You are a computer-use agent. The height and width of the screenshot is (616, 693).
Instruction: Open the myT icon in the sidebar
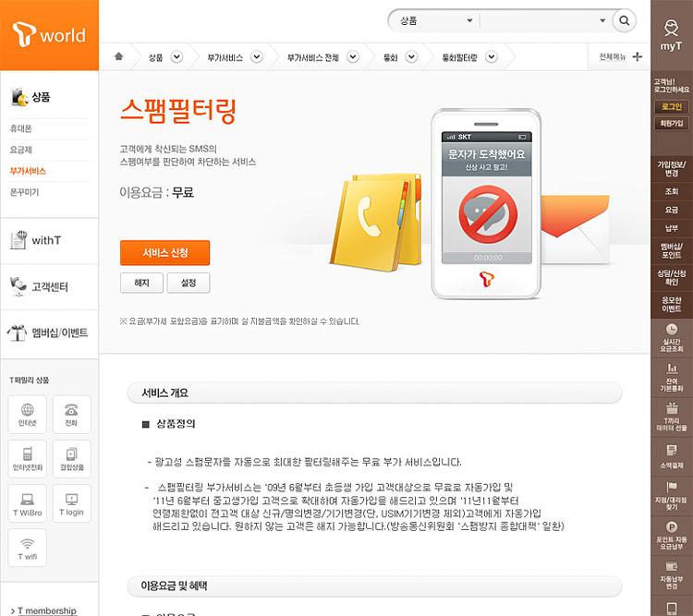click(x=671, y=35)
